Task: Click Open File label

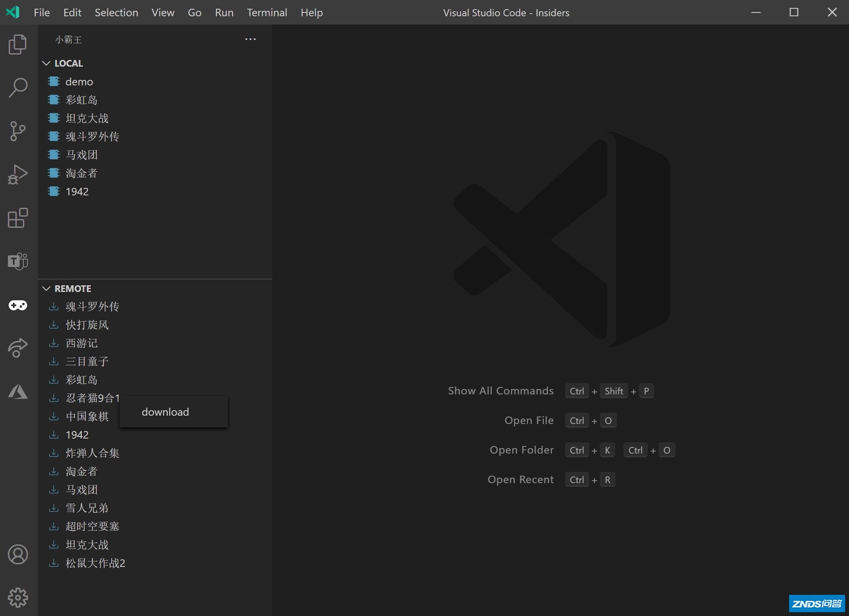Action: pyautogui.click(x=529, y=420)
